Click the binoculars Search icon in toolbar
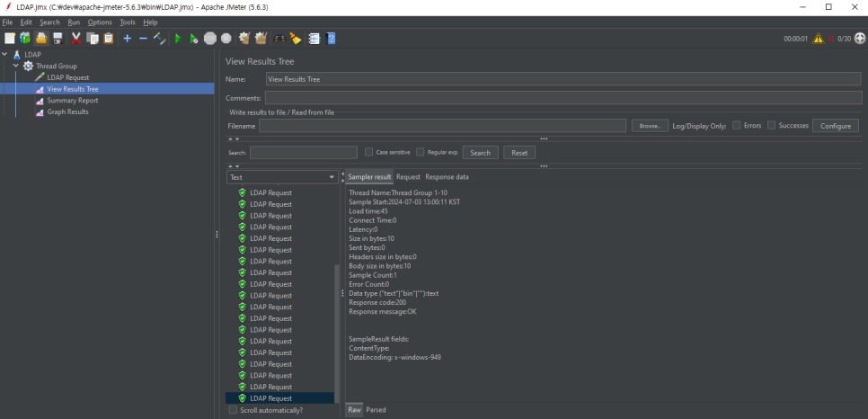The width and height of the screenshot is (868, 419). point(279,39)
